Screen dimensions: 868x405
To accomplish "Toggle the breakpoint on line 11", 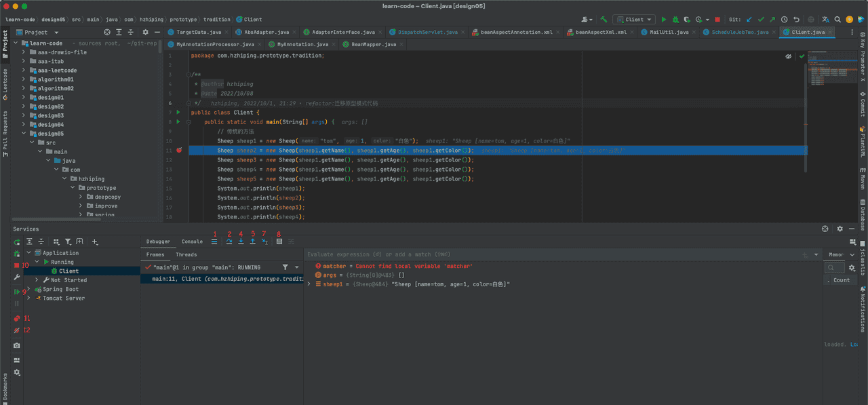I will pyautogui.click(x=179, y=151).
